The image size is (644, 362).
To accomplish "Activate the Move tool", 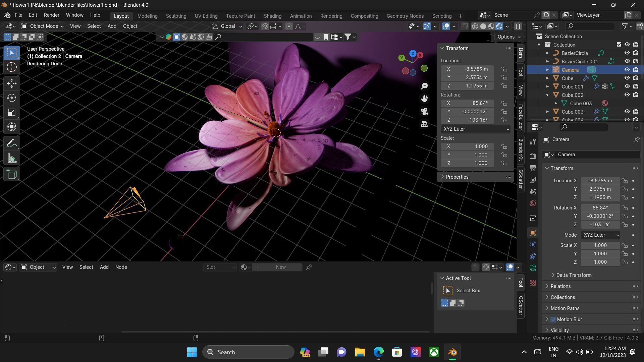I will pyautogui.click(x=12, y=83).
